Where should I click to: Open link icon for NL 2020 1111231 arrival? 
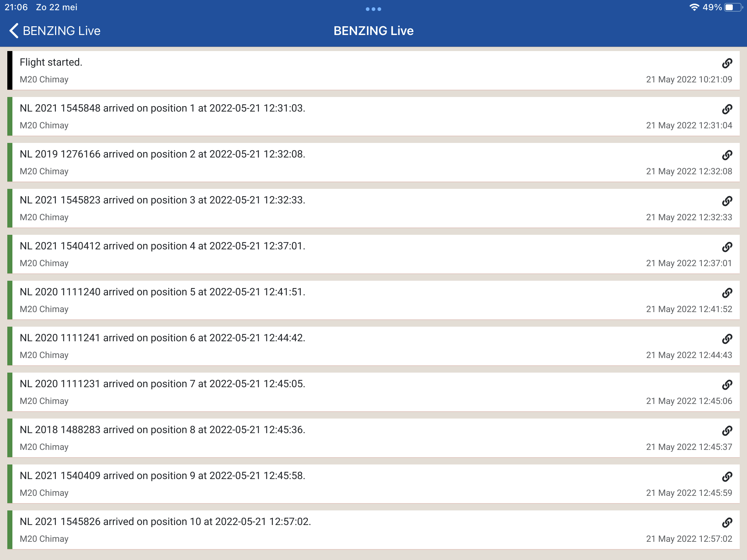(727, 385)
